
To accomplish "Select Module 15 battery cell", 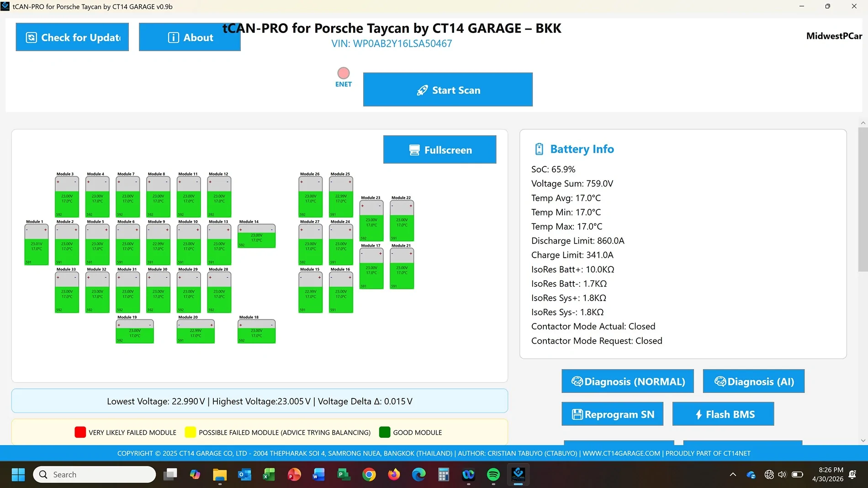I will click(311, 292).
